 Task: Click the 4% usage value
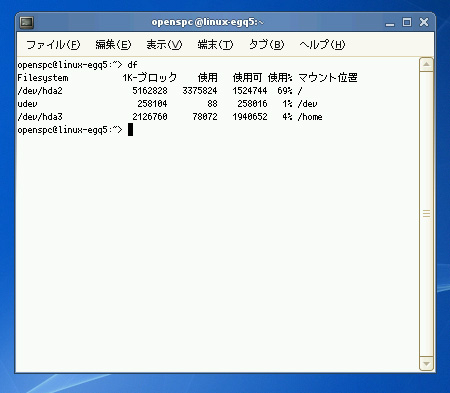point(287,117)
